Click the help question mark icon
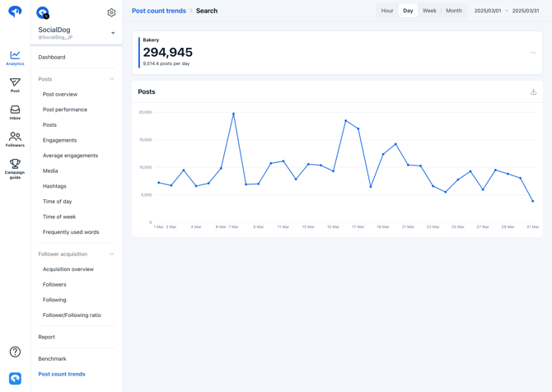This screenshot has width=552, height=392. tap(15, 352)
